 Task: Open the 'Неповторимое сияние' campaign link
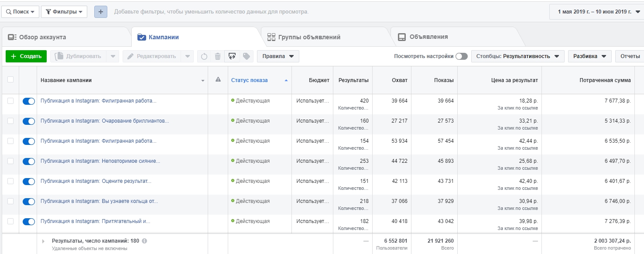[x=100, y=161]
